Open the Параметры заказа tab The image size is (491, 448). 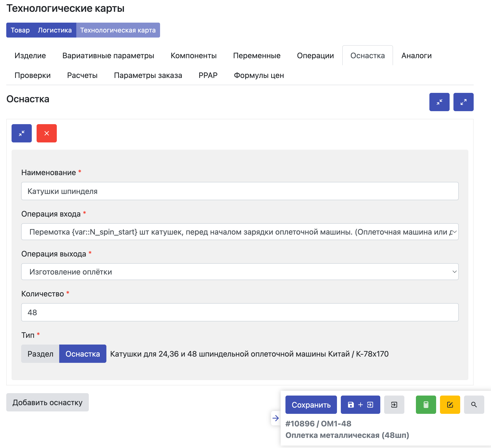pyautogui.click(x=148, y=75)
